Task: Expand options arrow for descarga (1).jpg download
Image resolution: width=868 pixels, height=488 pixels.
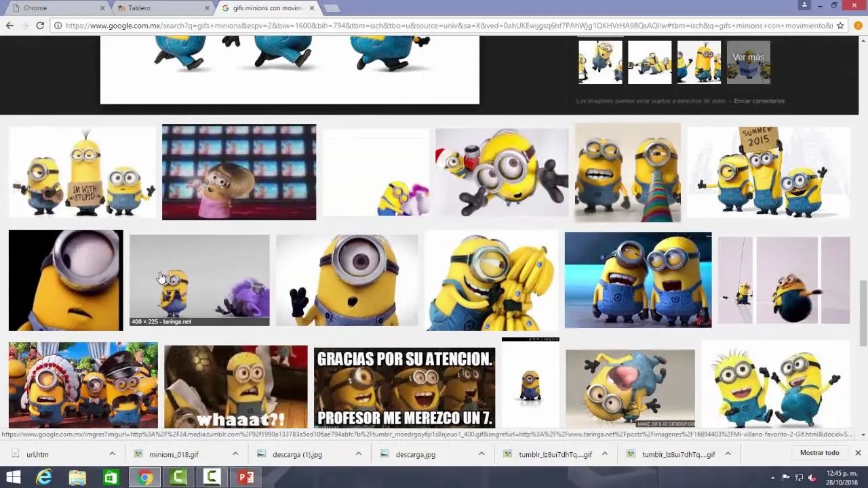Action: (358, 454)
